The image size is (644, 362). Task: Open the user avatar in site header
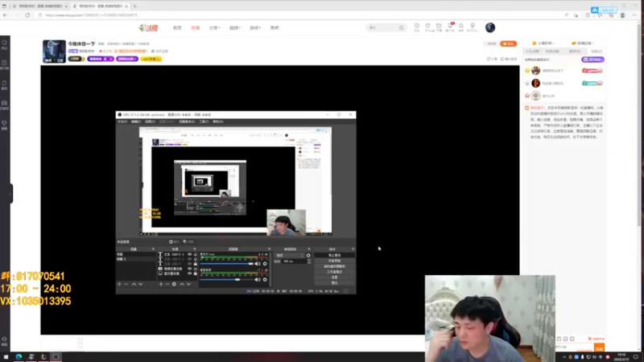[x=490, y=27]
